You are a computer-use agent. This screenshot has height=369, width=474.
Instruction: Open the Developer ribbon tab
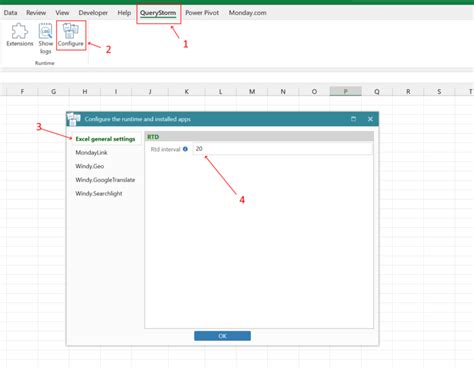(x=93, y=13)
